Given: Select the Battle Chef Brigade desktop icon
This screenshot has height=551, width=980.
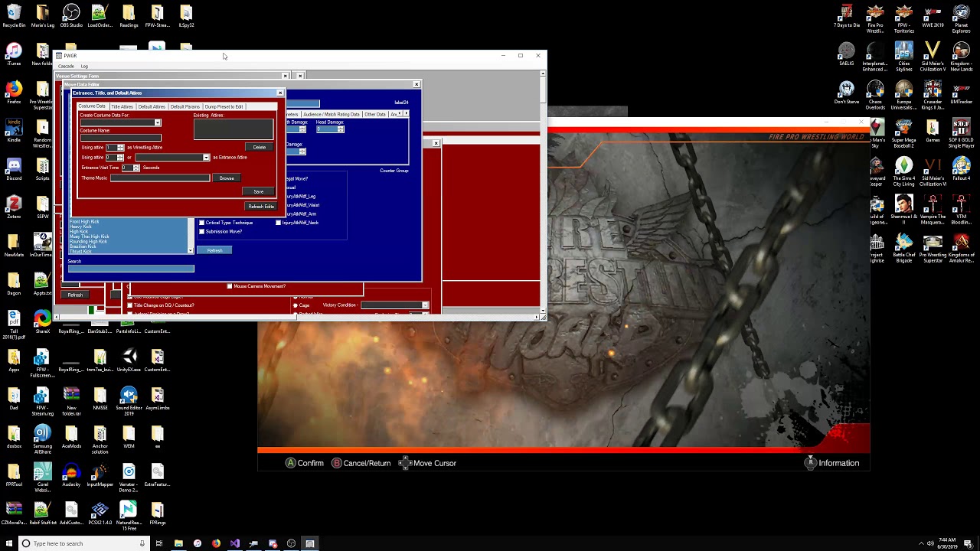Looking at the screenshot, I should coord(903,249).
